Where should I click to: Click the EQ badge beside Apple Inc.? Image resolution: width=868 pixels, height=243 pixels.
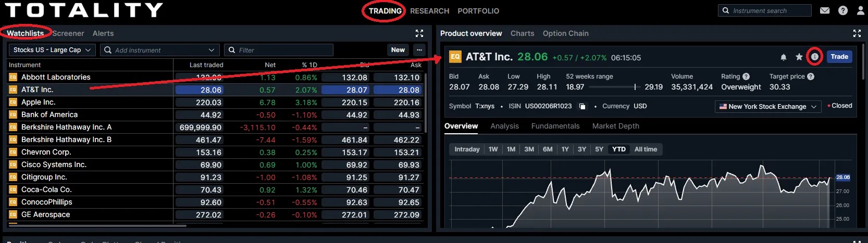pyautogui.click(x=13, y=102)
